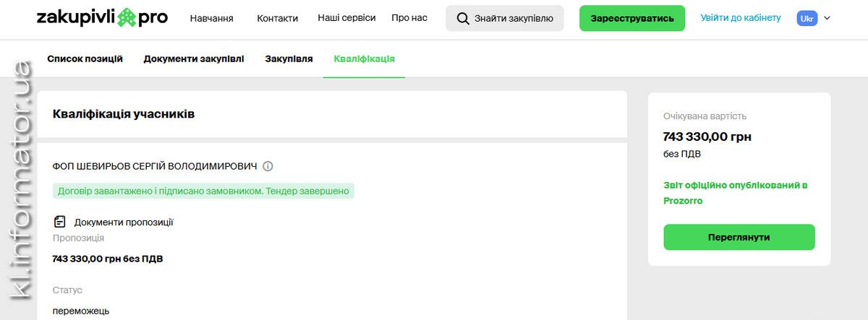Click the green Тендер завершено status badge
Image resolution: width=868 pixels, height=320 pixels.
click(203, 191)
